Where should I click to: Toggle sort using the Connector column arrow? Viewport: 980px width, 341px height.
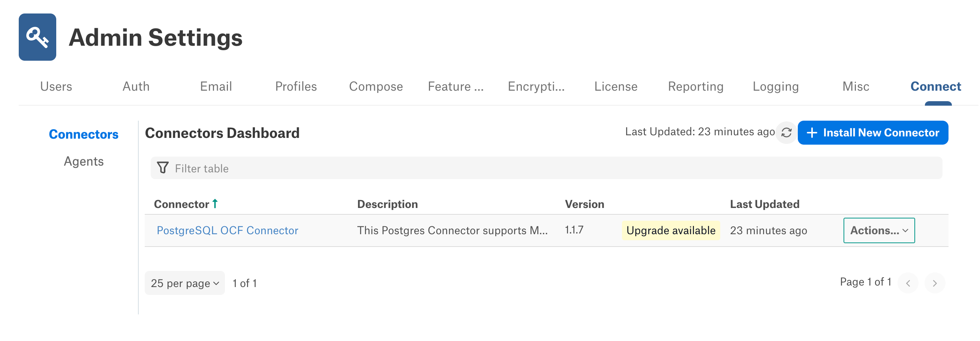[215, 204]
